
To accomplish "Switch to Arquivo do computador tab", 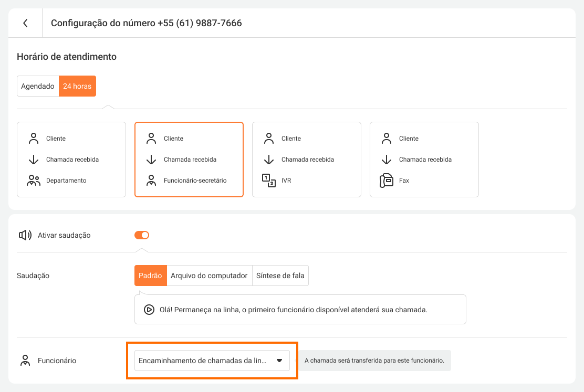I will [209, 276].
